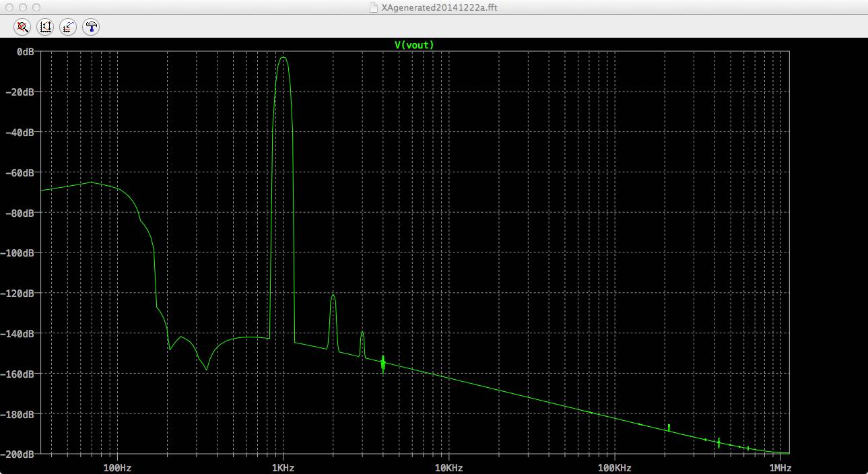868x474 pixels.
Task: Click the -40dB vertical axis label
Action: (x=21, y=132)
